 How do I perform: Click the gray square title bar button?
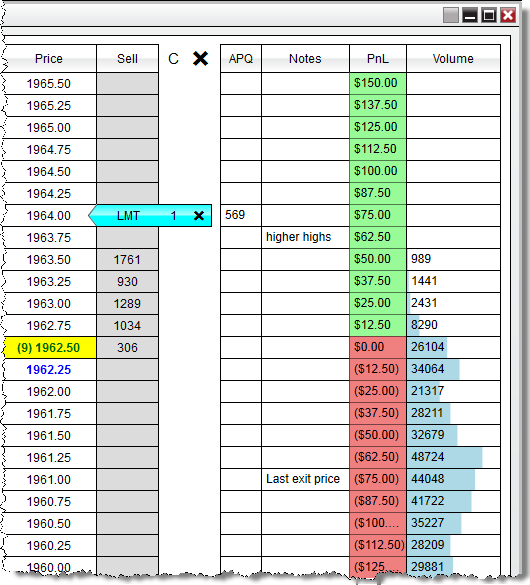pyautogui.click(x=451, y=15)
